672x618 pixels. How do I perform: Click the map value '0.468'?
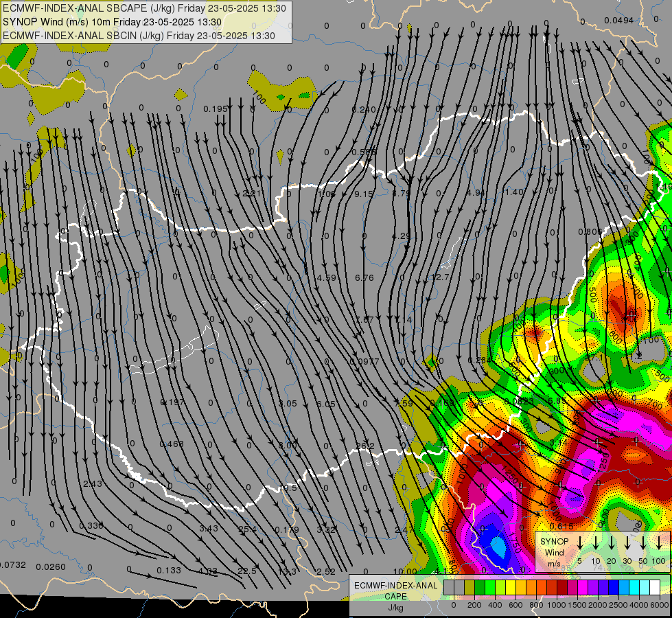[x=172, y=444]
